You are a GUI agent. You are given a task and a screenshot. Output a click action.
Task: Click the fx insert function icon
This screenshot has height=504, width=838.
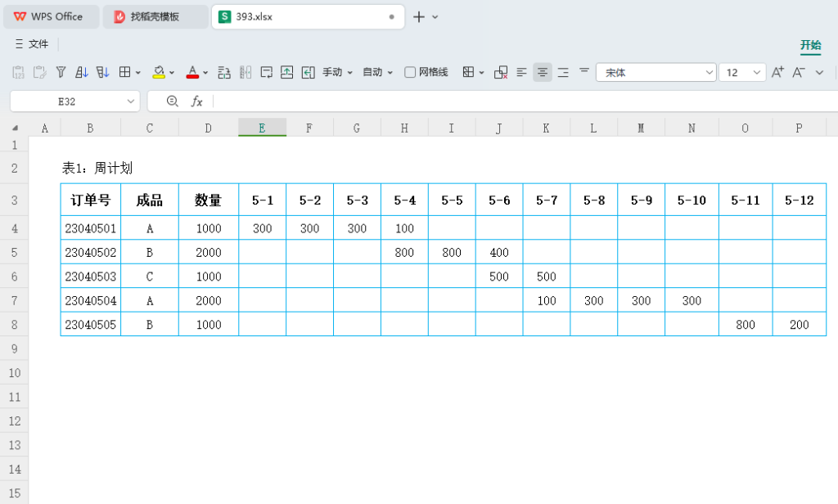coord(196,101)
